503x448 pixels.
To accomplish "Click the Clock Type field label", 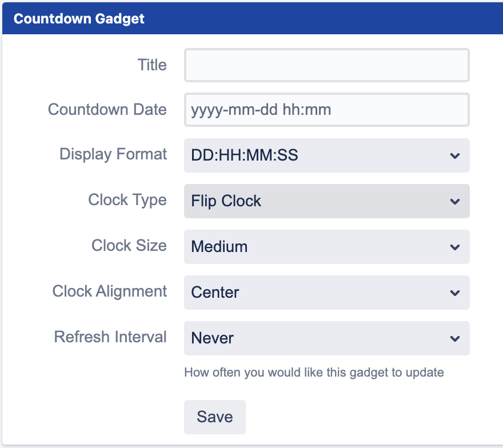I will pyautogui.click(x=127, y=200).
